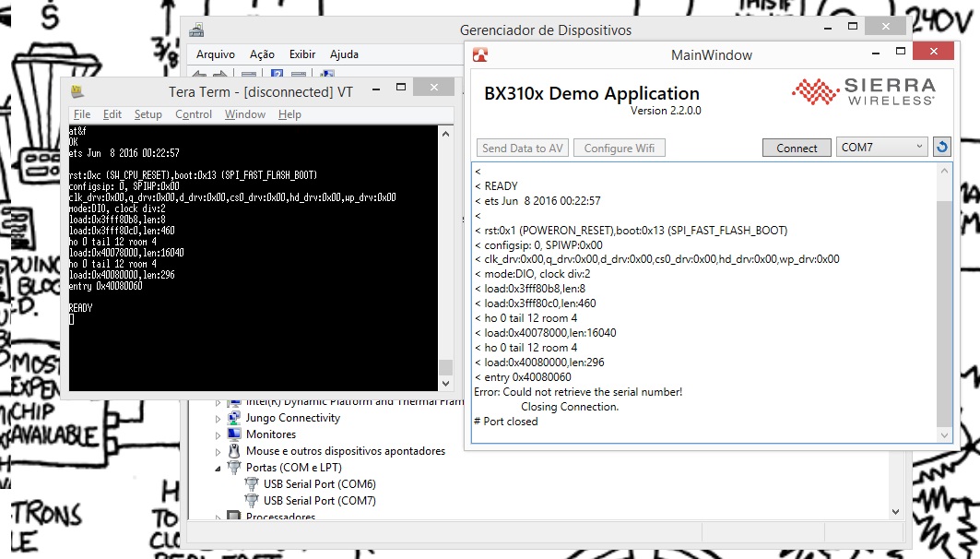This screenshot has width=980, height=559.
Task: Click 'READY' line in Tera Term
Action: [x=80, y=308]
